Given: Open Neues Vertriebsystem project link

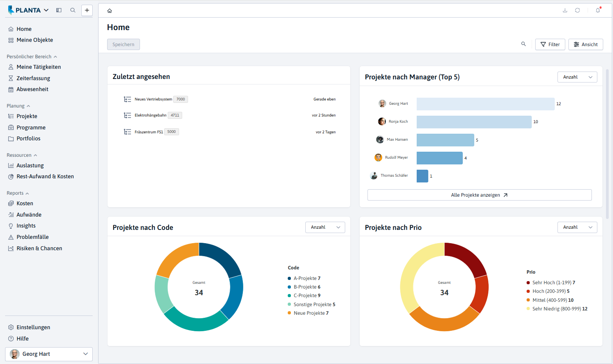Looking at the screenshot, I should [153, 99].
